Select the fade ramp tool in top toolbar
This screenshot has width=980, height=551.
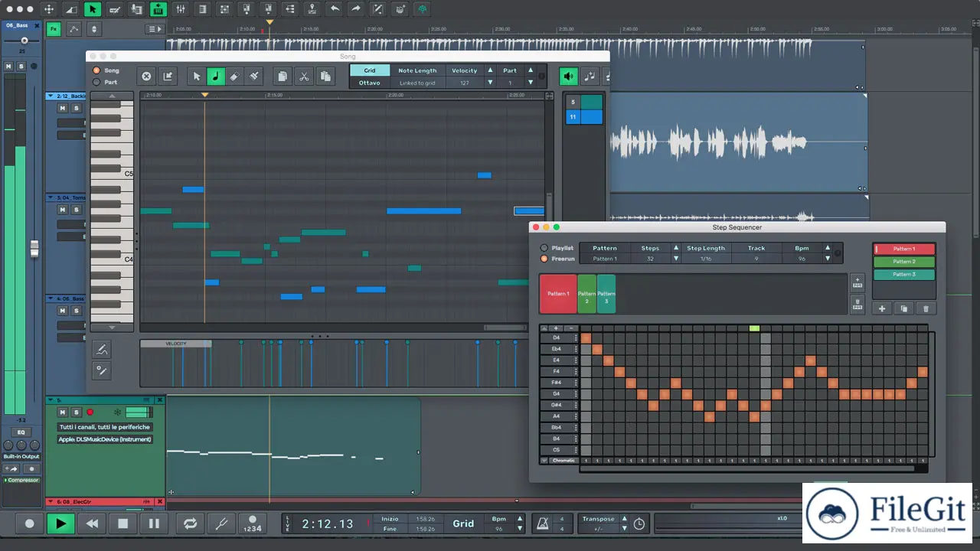coord(70,9)
